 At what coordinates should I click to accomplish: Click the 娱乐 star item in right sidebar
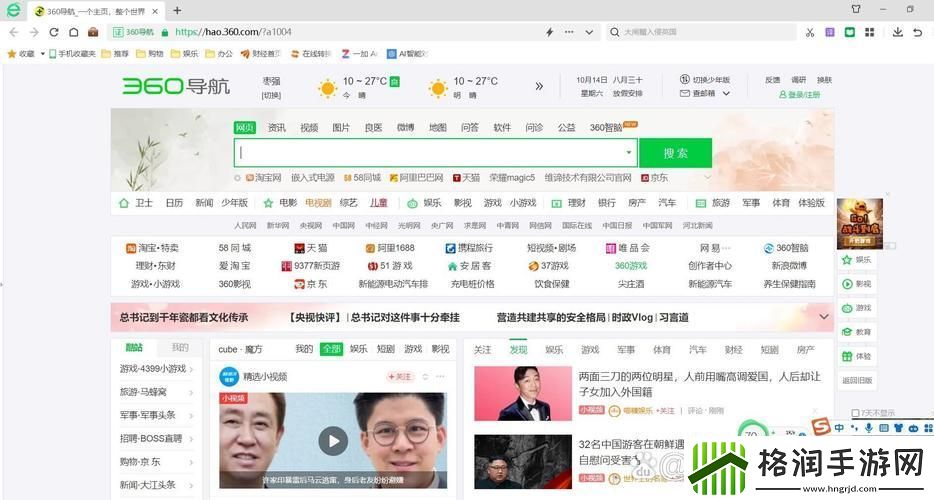tap(857, 260)
